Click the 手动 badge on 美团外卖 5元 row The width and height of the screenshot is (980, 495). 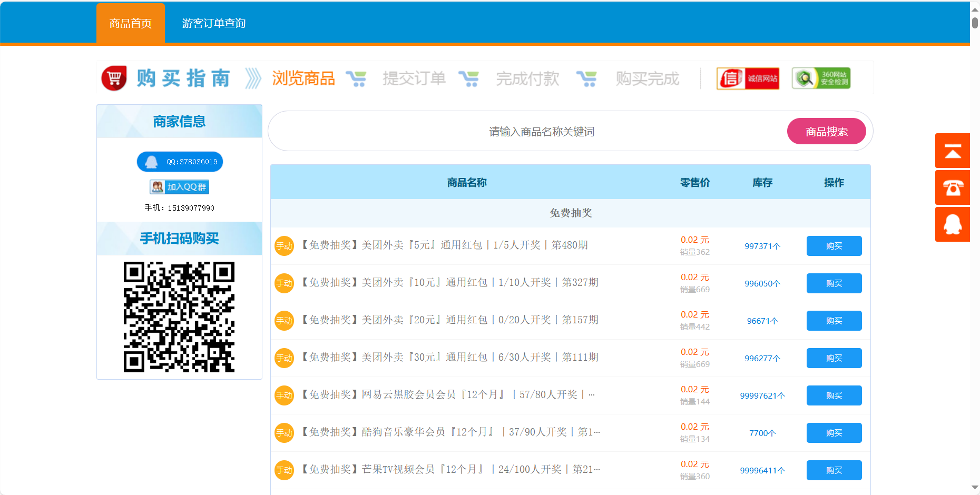click(284, 246)
